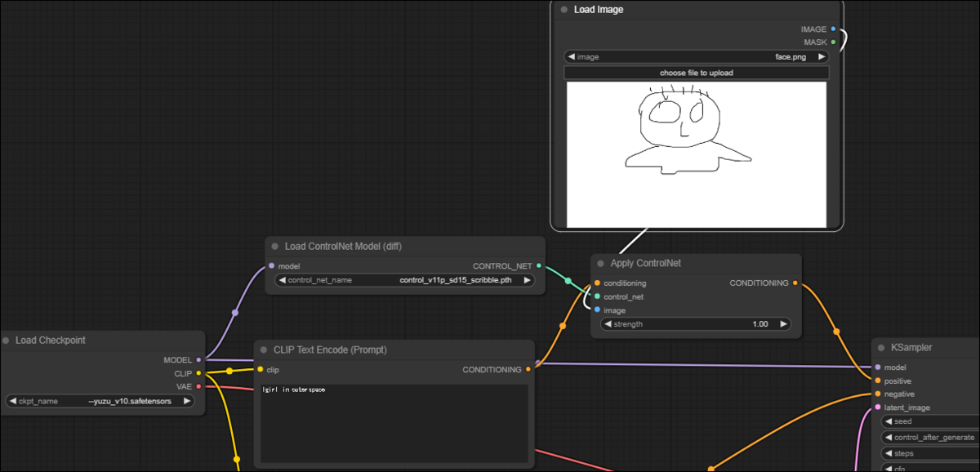Collapse the Apply ControlNet node dot
The height and width of the screenshot is (472, 980).
pyautogui.click(x=600, y=264)
